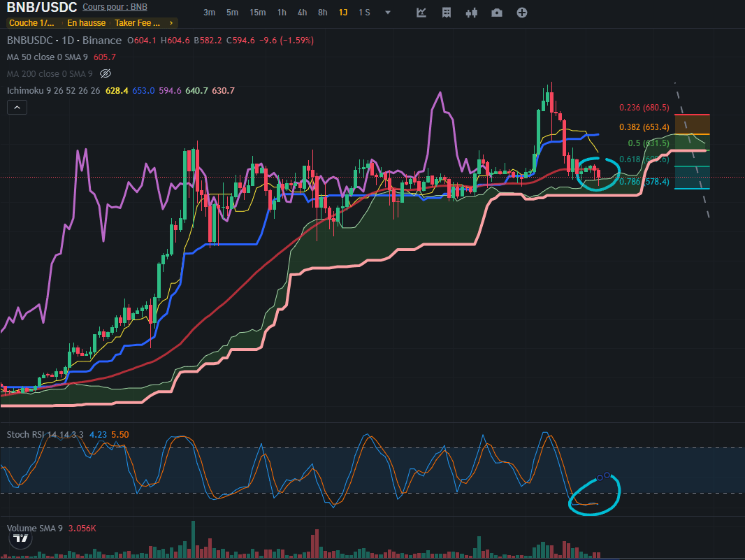Toggle visibility of MA 200 indicator
This screenshot has height=560, width=745.
106,73
